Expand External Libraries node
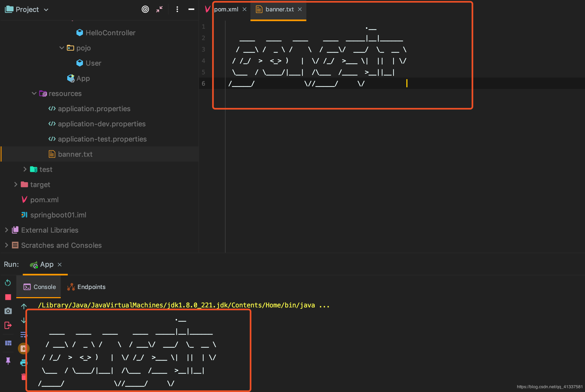Screen dimensions: 585x392 pos(7,230)
